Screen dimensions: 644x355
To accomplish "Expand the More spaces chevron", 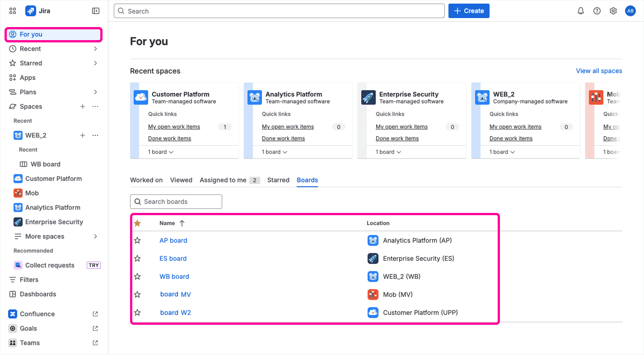I will coord(95,236).
